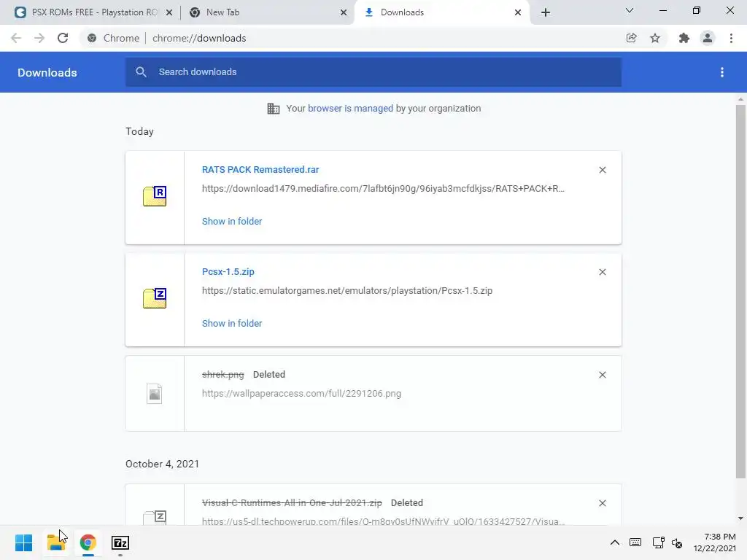The height and width of the screenshot is (560, 747).
Task: Remove shrek.png entry from list
Action: coord(603,375)
